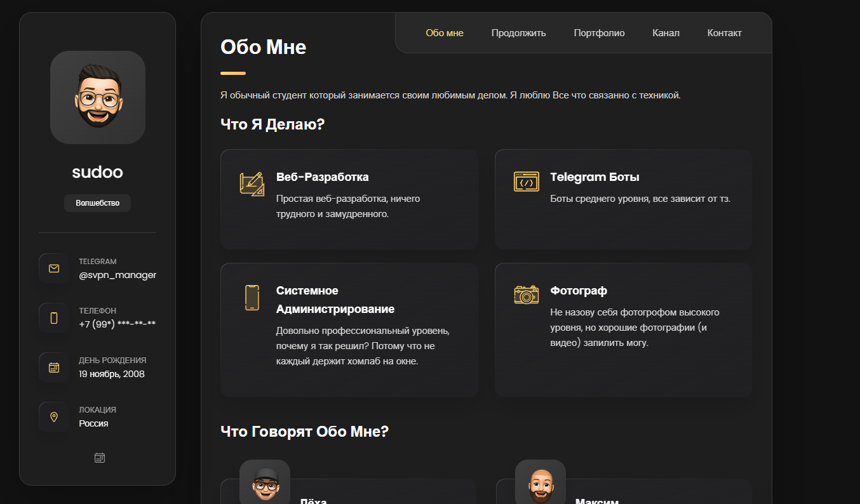Click the @svpn_manager Telegram link
This screenshot has height=504, width=860.
pos(118,275)
